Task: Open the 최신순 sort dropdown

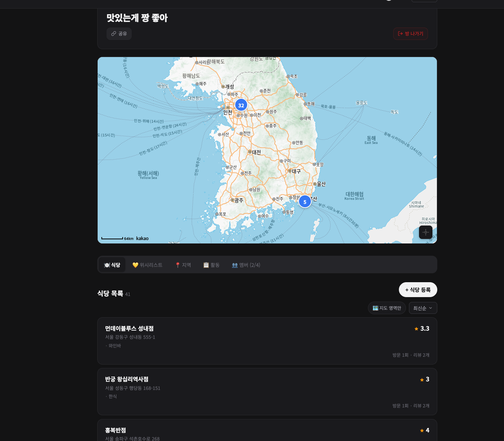Action: click(423, 308)
